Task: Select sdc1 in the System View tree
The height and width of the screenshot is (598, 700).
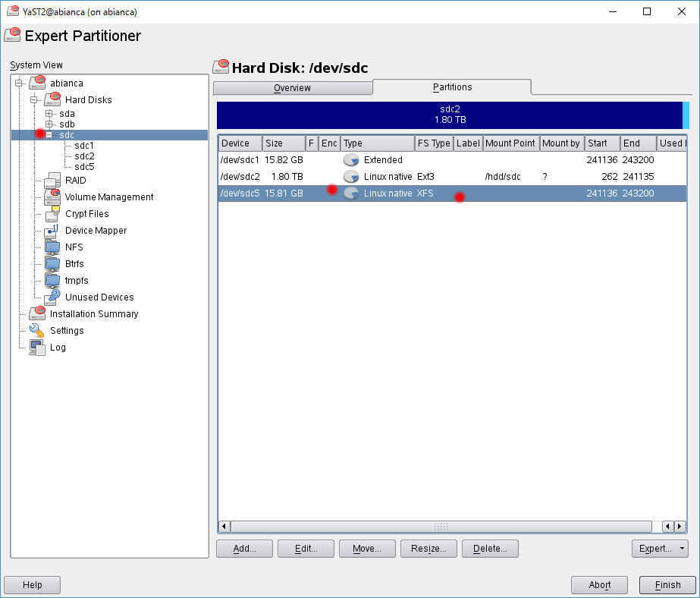Action: [x=84, y=146]
